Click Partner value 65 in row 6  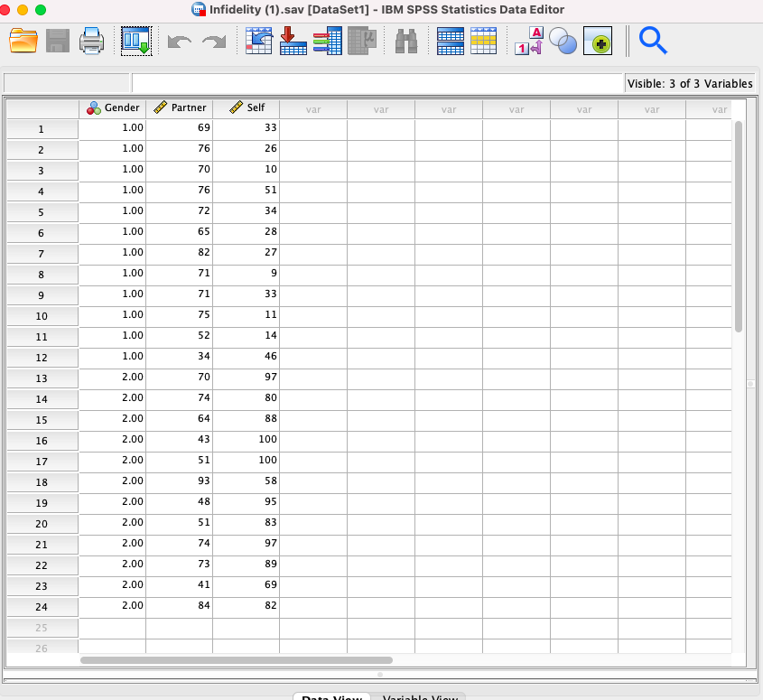pos(180,232)
